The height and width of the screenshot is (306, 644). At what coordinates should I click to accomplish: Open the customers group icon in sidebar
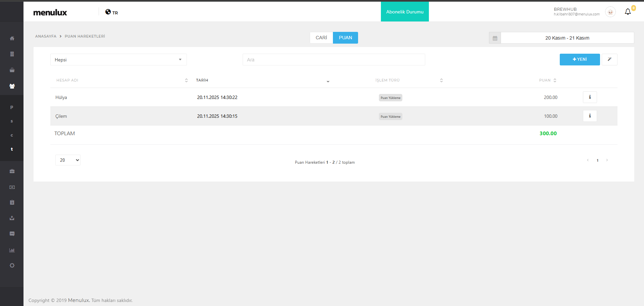12,86
